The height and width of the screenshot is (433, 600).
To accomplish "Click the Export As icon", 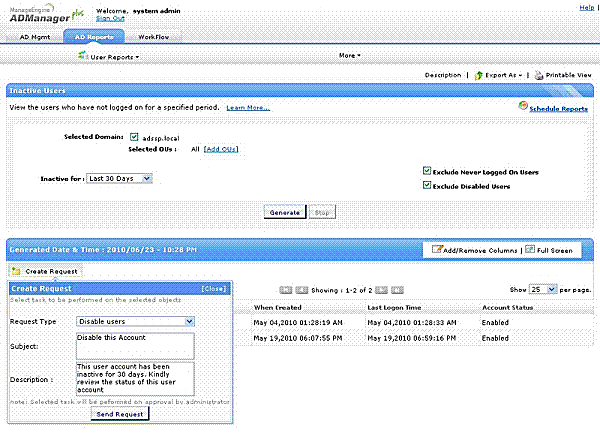I will coord(478,75).
